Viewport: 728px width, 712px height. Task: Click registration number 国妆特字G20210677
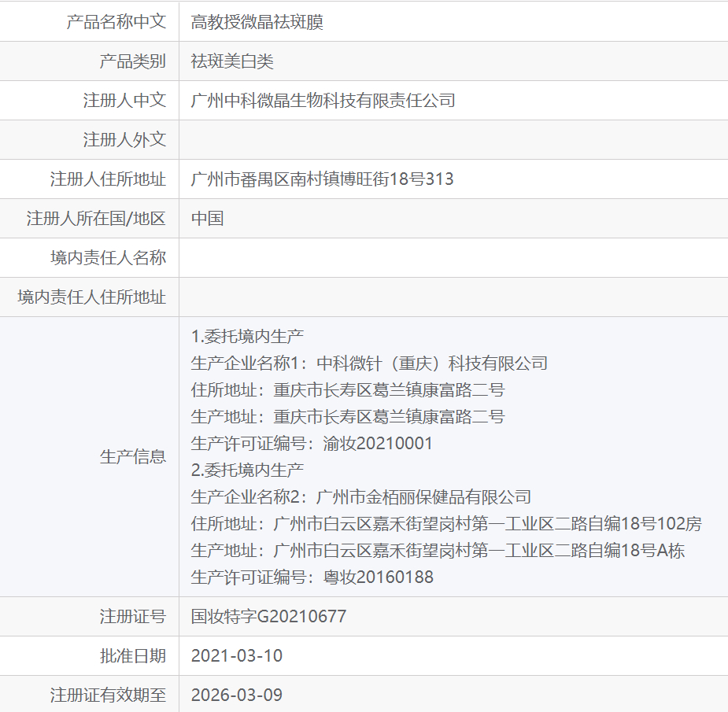click(x=269, y=617)
